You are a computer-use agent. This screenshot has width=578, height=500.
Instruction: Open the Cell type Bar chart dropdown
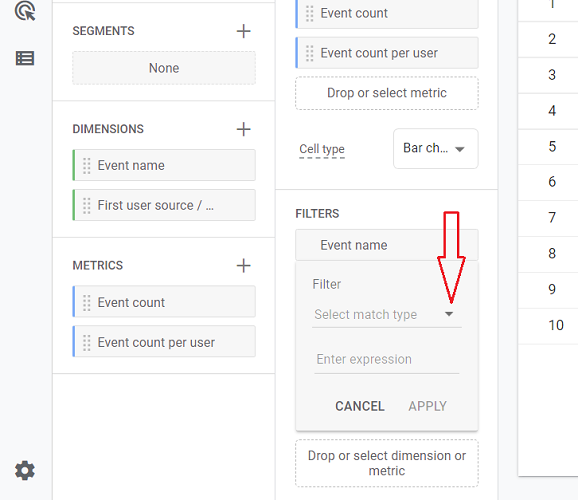(436, 149)
